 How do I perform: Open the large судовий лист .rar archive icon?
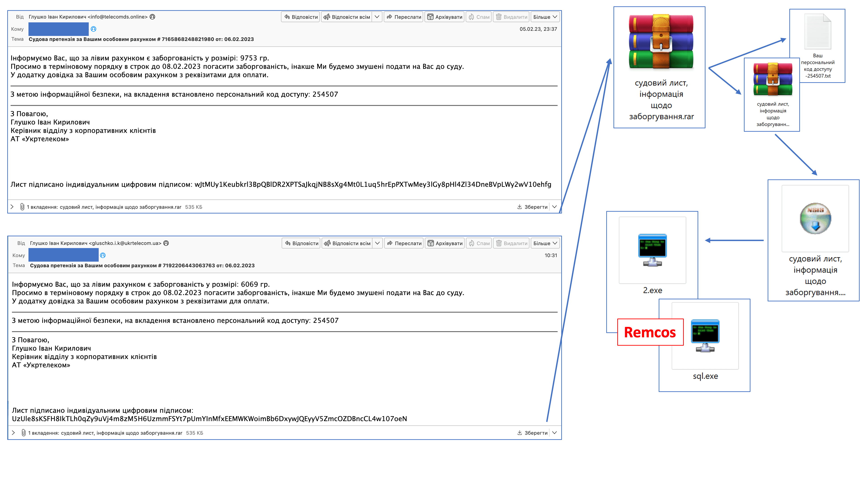(x=661, y=42)
